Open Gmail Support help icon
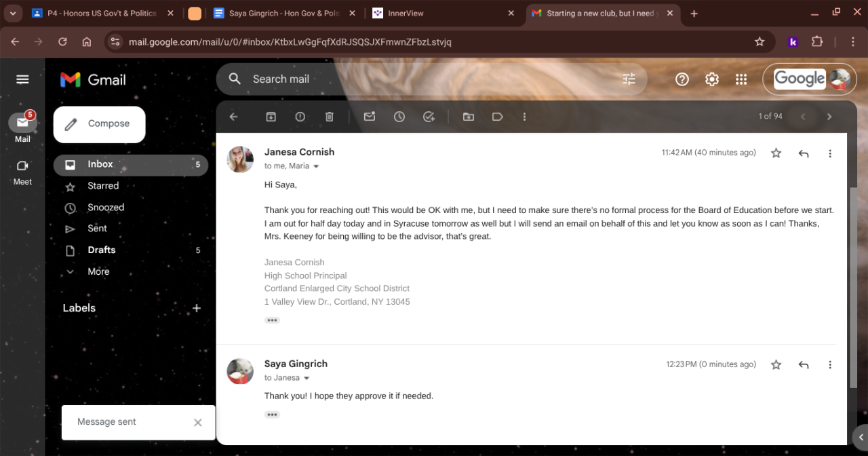This screenshot has width=868, height=456. click(682, 79)
